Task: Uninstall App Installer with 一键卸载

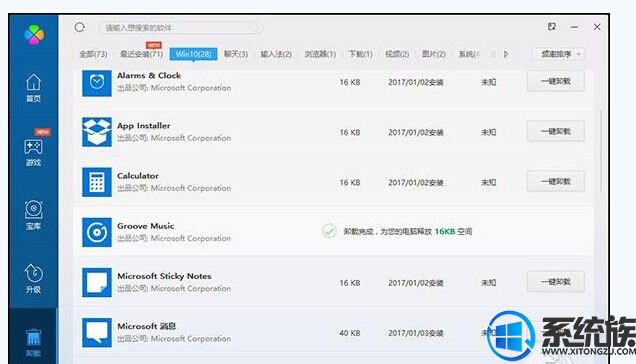Action: (x=555, y=131)
